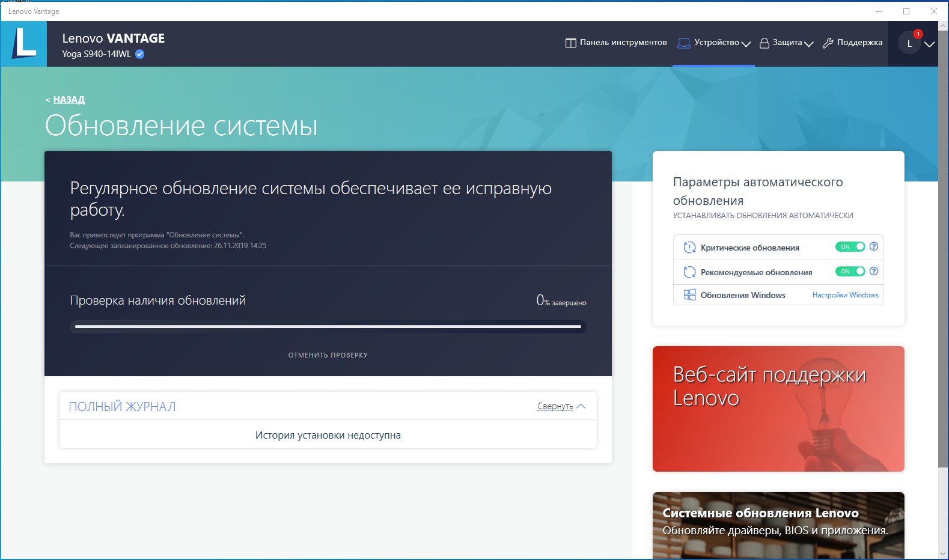Expand the Устройство dropdown menu
This screenshot has height=560, width=949.
click(x=715, y=43)
